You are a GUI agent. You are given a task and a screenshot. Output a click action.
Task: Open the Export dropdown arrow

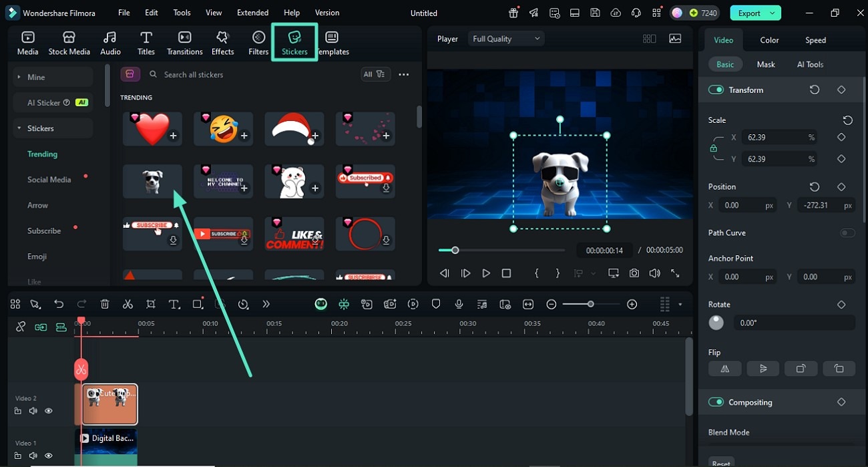click(772, 13)
